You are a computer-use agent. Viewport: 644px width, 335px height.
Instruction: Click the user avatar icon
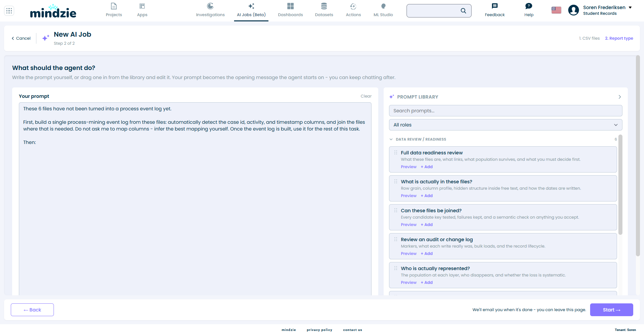pyautogui.click(x=573, y=10)
